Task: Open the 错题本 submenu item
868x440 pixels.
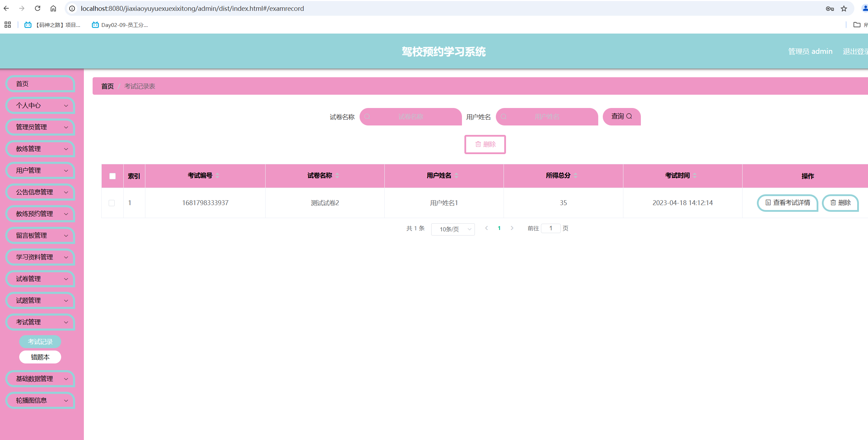Action: tap(40, 357)
